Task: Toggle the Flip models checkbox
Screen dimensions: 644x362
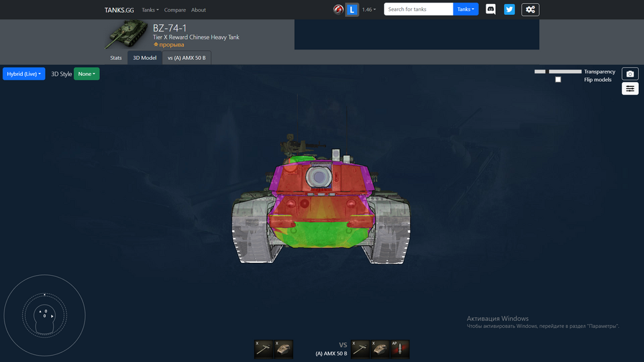Action: (558, 79)
